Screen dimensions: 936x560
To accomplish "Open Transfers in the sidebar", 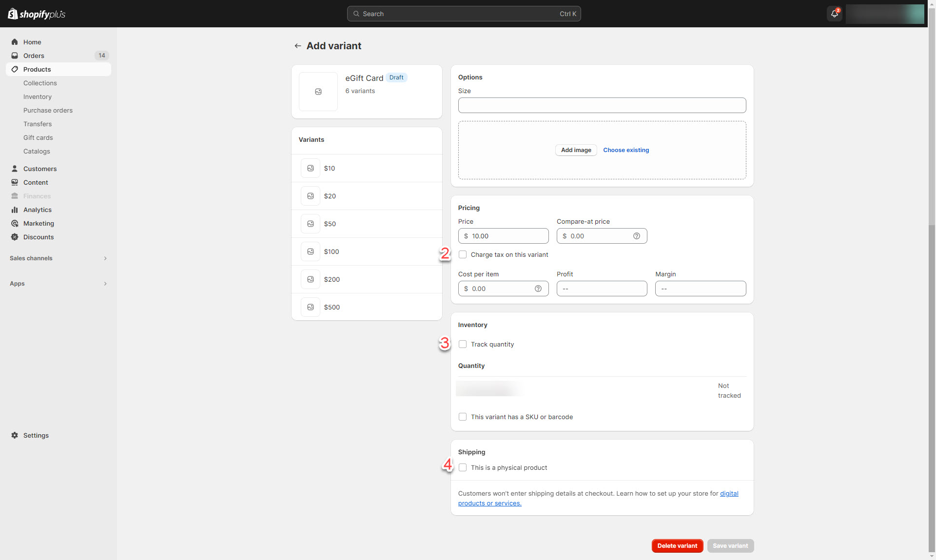I will 38,124.
